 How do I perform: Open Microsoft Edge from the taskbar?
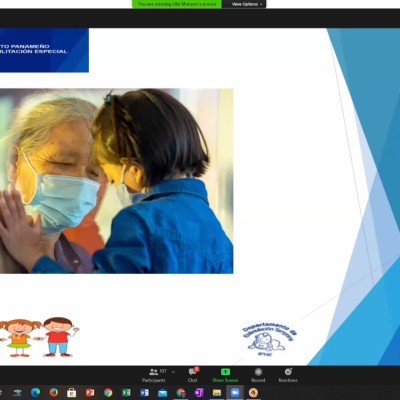35,393
